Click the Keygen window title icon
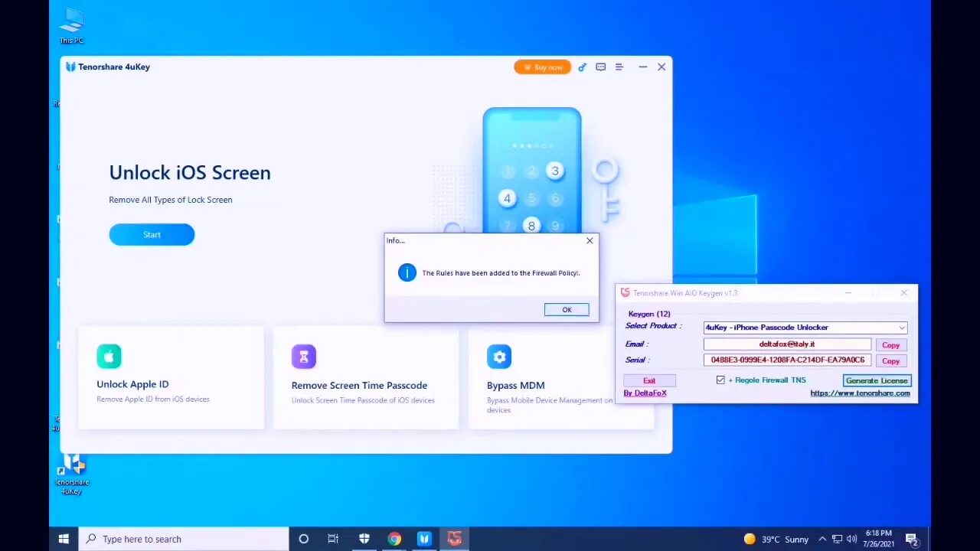 tap(625, 293)
